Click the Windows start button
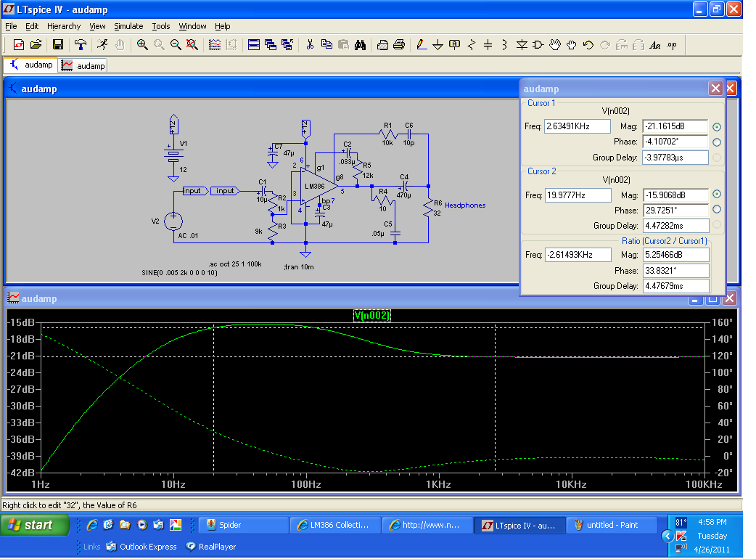 point(36,525)
